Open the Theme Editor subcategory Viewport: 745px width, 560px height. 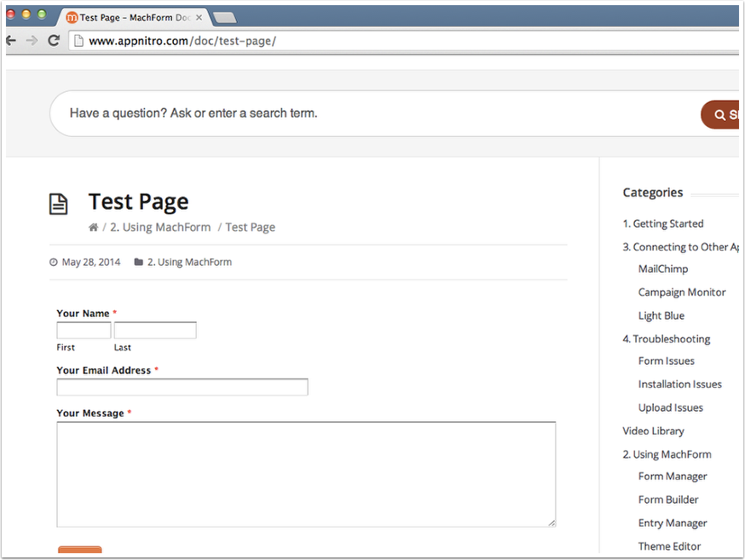pos(669,546)
